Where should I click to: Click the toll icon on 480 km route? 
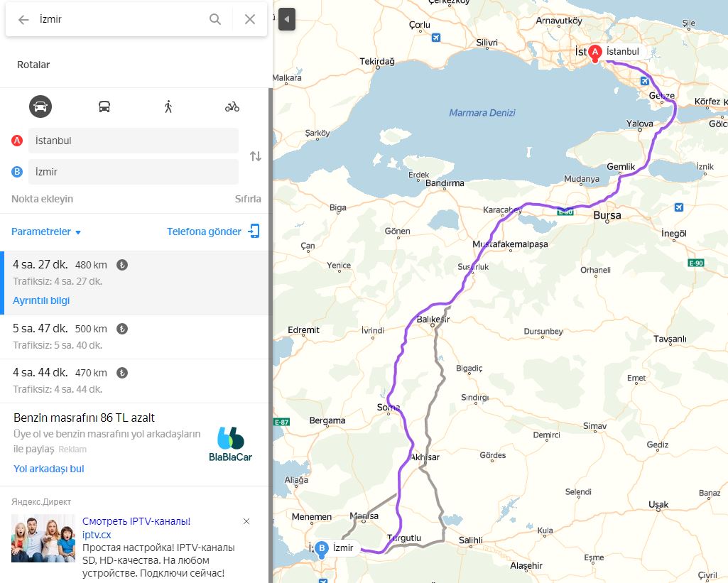(x=122, y=265)
